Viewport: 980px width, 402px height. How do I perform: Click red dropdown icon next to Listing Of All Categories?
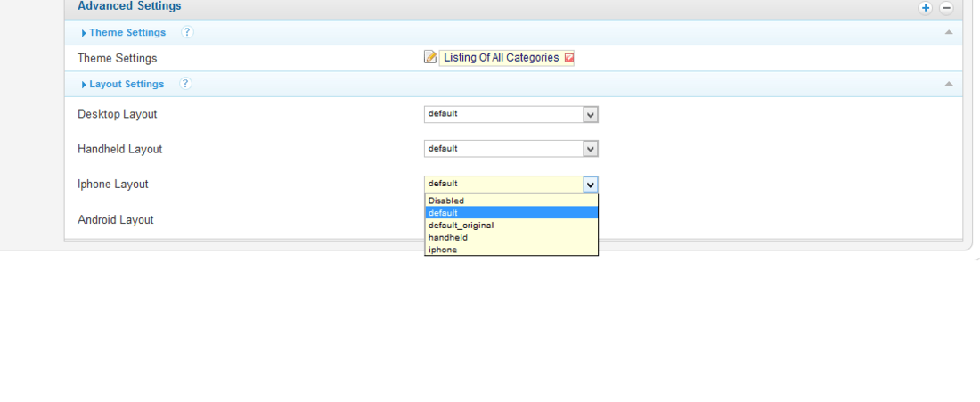pyautogui.click(x=568, y=58)
